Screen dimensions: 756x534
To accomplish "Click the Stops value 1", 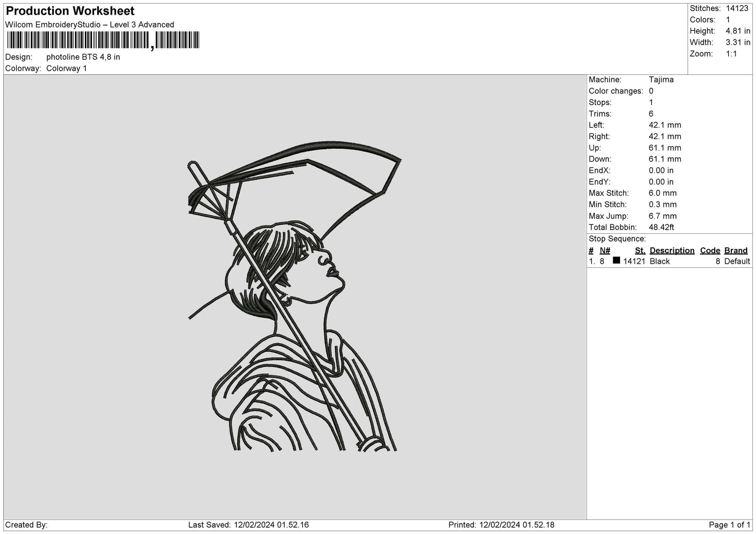I will pyautogui.click(x=651, y=103).
